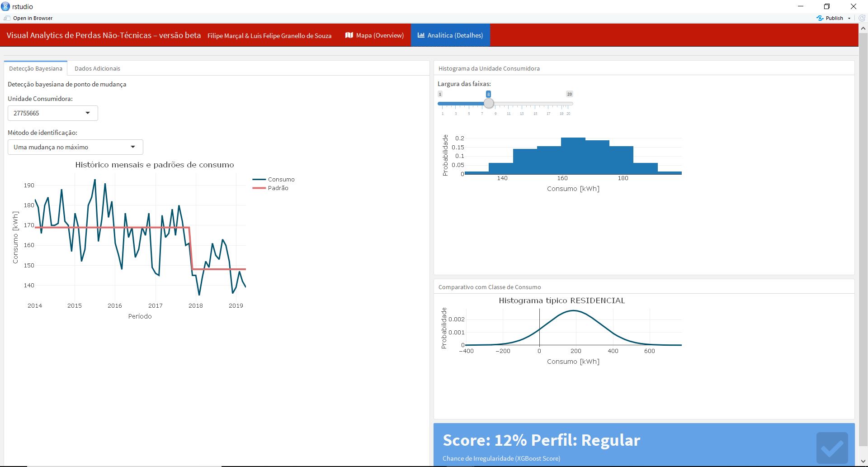This screenshot has height=467, width=868.
Task: Click the map icon in Mapa (Overview)
Action: 349,35
